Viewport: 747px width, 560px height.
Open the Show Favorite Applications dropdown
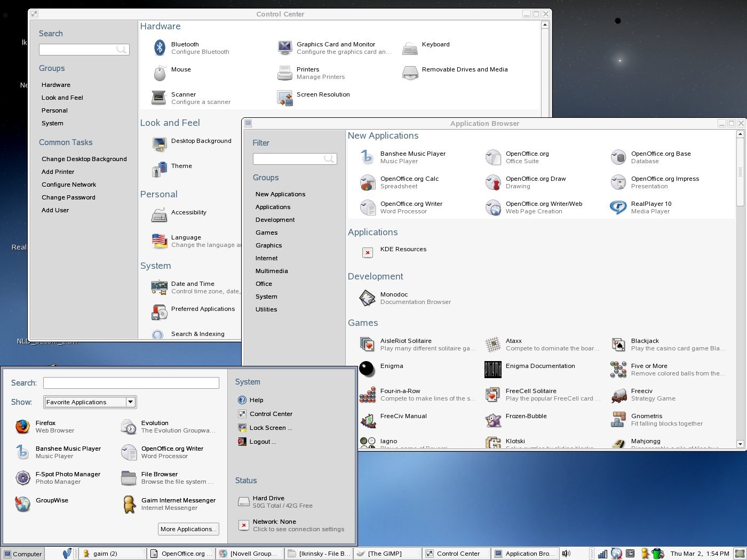90,402
